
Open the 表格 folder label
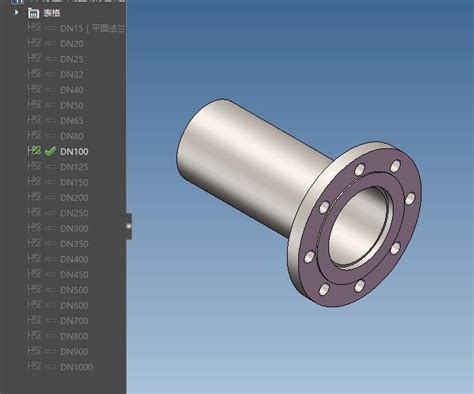[x=52, y=13]
